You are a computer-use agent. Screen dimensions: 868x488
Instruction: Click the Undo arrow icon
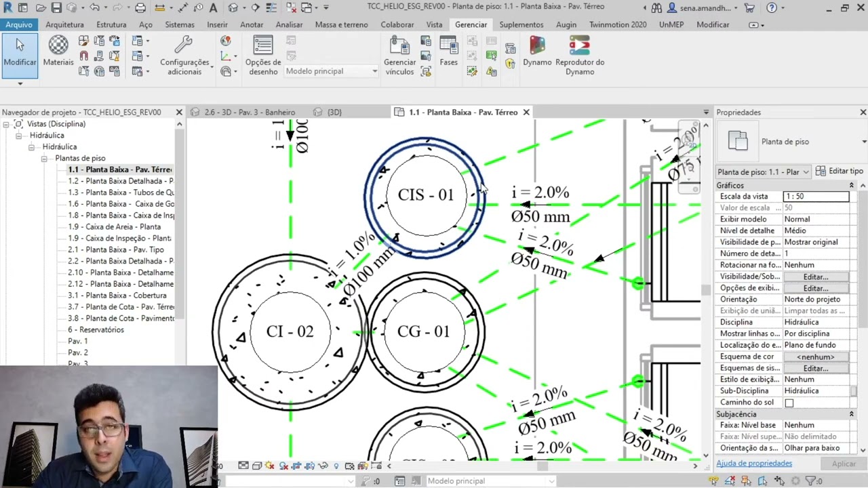tap(94, 8)
